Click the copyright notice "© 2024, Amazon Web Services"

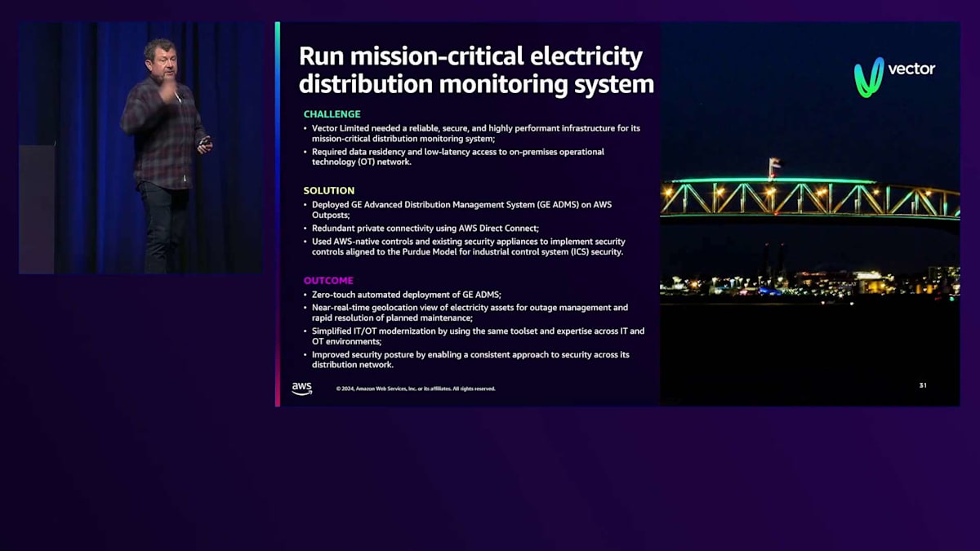(x=416, y=389)
